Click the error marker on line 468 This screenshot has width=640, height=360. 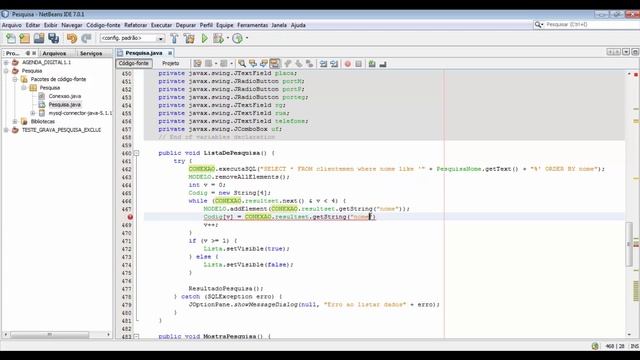point(130,217)
